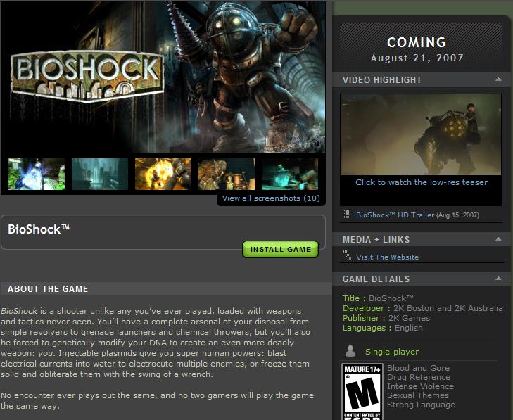Open View all screenshots (10) link
513x420 pixels.
click(271, 198)
